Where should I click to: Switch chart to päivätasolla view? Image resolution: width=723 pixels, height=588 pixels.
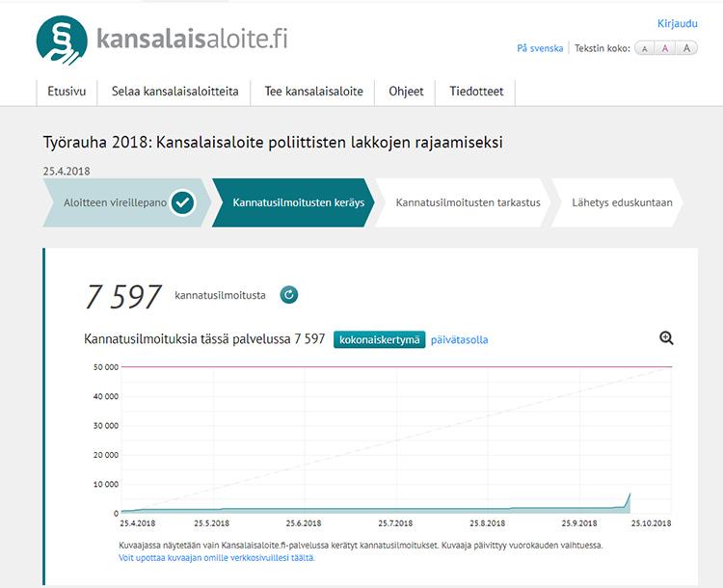click(x=459, y=339)
